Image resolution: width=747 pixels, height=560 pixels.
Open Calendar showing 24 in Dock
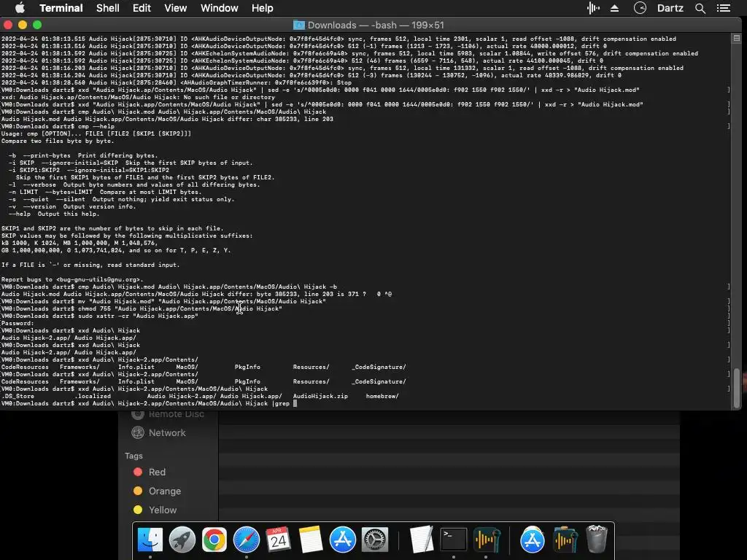click(x=278, y=540)
